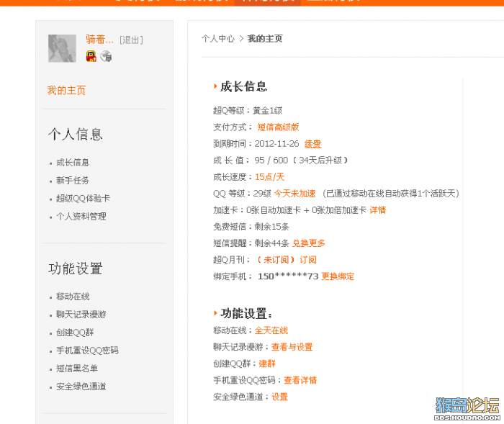Click 更换绑定 phone link
This screenshot has height=424, width=504.
click(338, 276)
